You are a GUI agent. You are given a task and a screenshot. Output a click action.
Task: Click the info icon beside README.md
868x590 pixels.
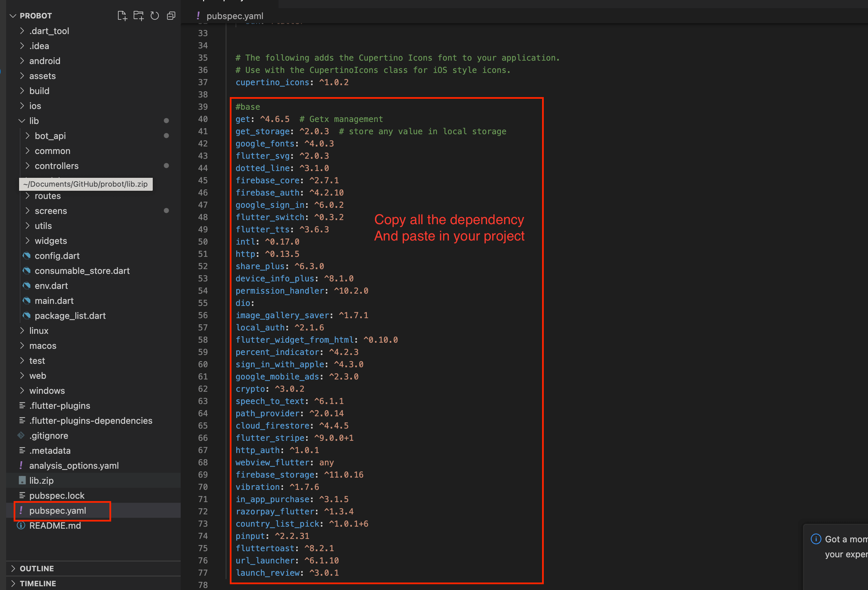tap(20, 525)
